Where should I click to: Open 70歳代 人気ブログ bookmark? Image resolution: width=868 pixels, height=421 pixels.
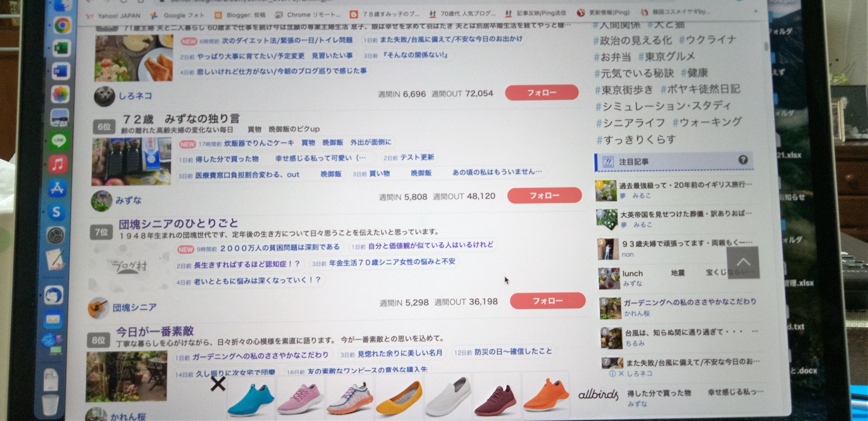462,14
